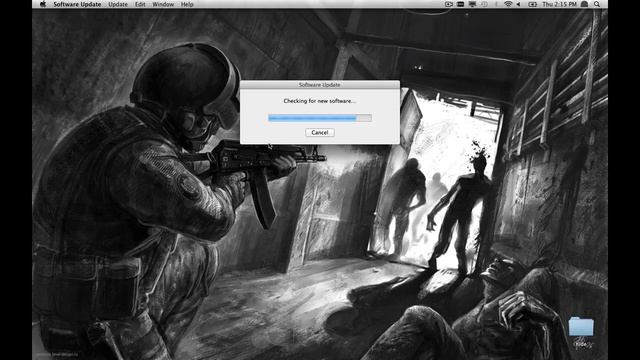
Task: Cancel the software update check
Action: (x=320, y=132)
